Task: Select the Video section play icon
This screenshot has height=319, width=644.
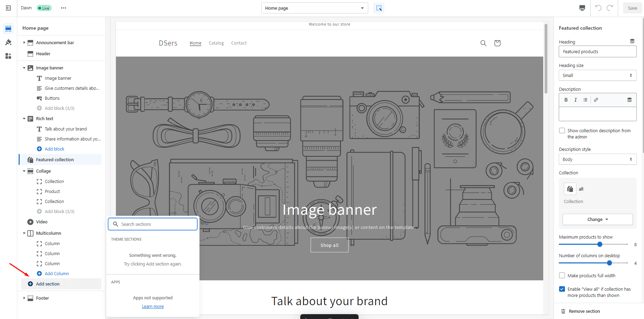Action: (x=30, y=222)
